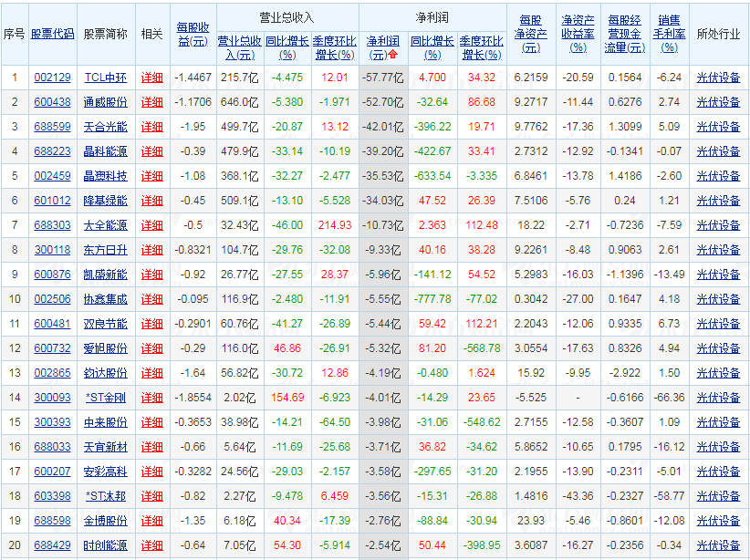Screen dimensions: 750x560
Task: Select net profit value -57.77亿
Action: (x=383, y=78)
